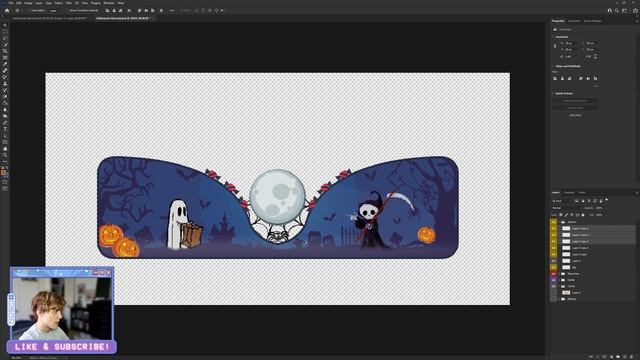Select the Crop tool

[5, 51]
